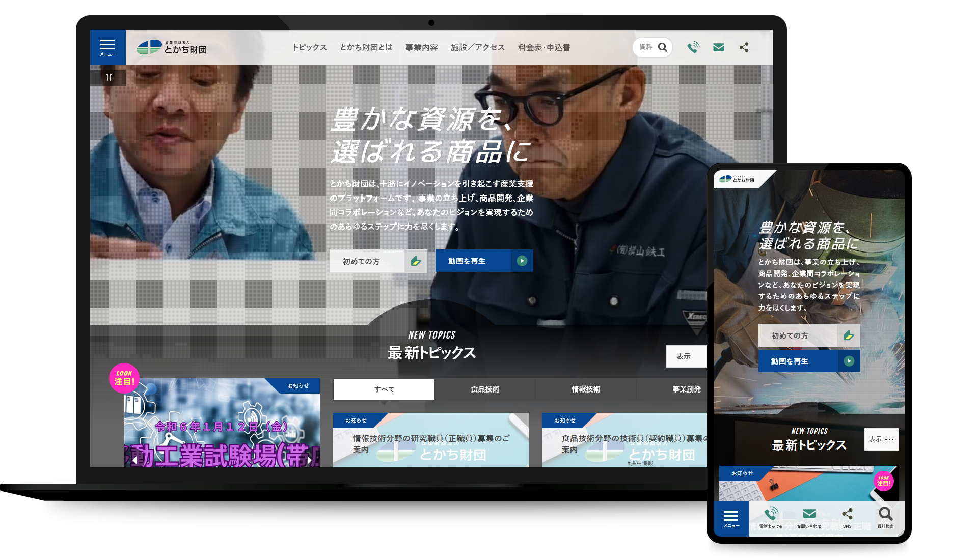Click the 初めての方 button on the phone
Image resolution: width=978 pixels, height=560 pixels.
(809, 336)
